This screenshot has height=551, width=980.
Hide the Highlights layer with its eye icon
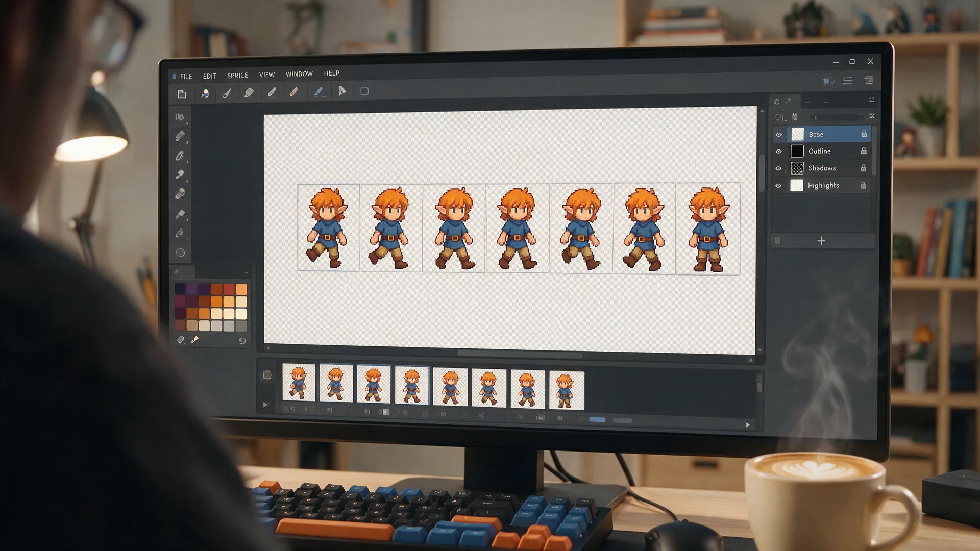[x=778, y=186]
